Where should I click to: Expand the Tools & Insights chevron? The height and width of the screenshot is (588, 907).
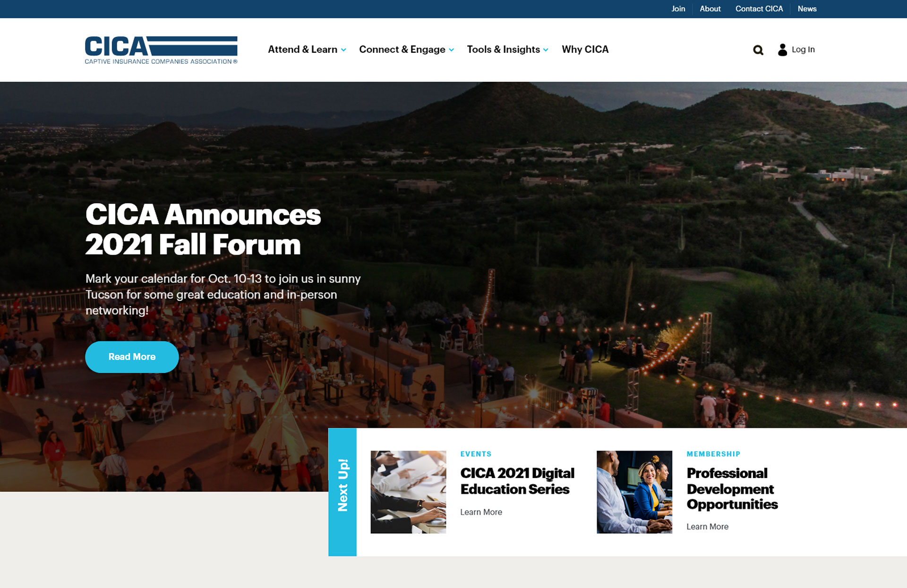click(x=546, y=50)
